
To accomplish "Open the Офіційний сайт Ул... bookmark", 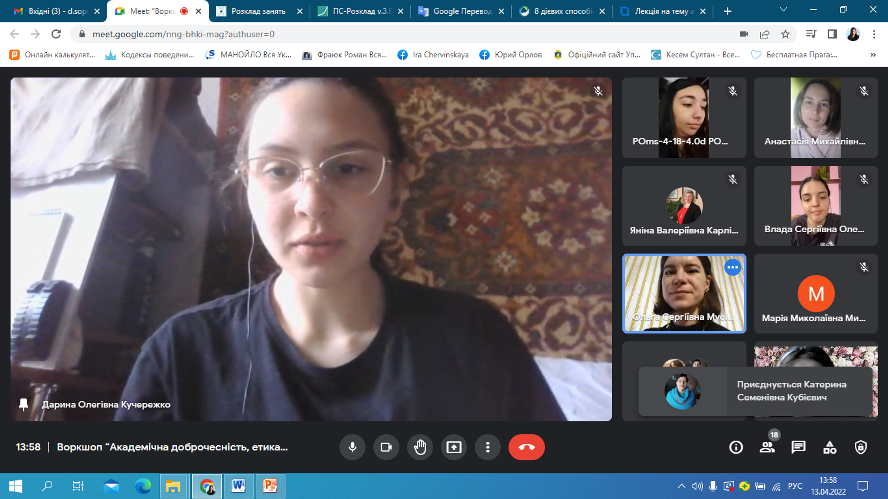I will [x=597, y=55].
